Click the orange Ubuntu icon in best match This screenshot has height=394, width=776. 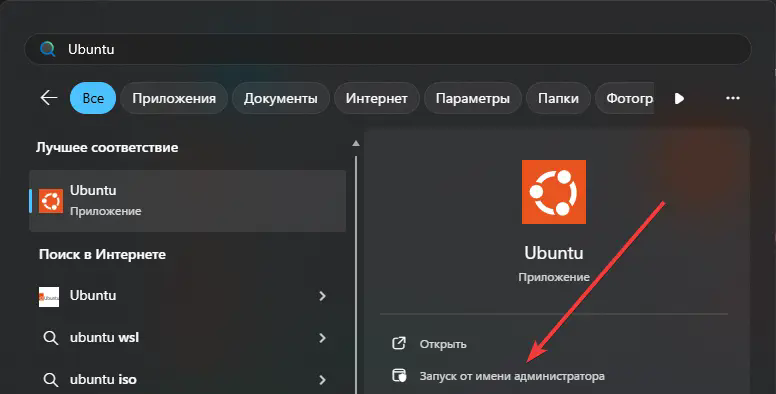(x=51, y=201)
